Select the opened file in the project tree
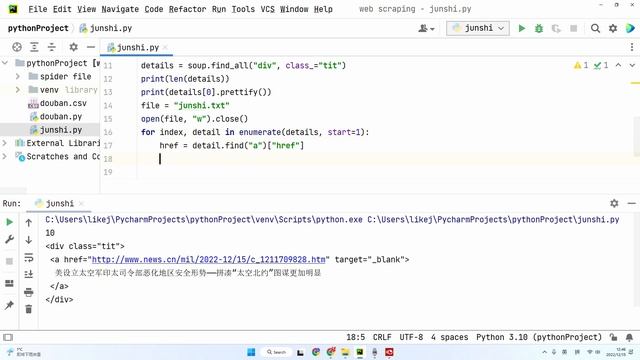 coord(17,47)
